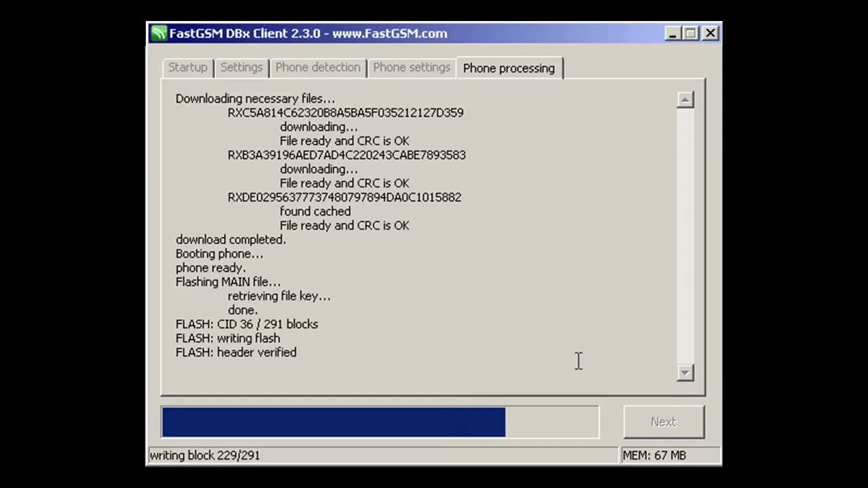Select the Phone processing tab
The width and height of the screenshot is (868, 488).
pos(509,68)
